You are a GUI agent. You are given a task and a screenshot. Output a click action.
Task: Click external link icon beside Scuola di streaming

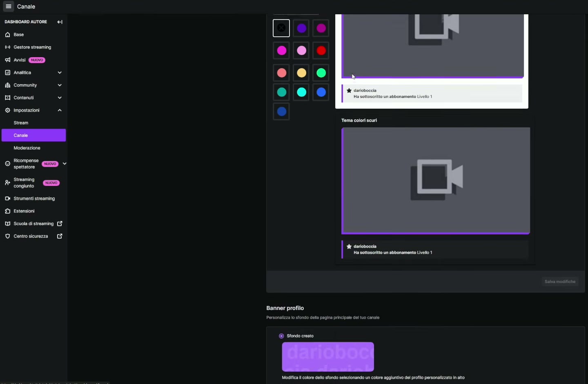click(60, 224)
